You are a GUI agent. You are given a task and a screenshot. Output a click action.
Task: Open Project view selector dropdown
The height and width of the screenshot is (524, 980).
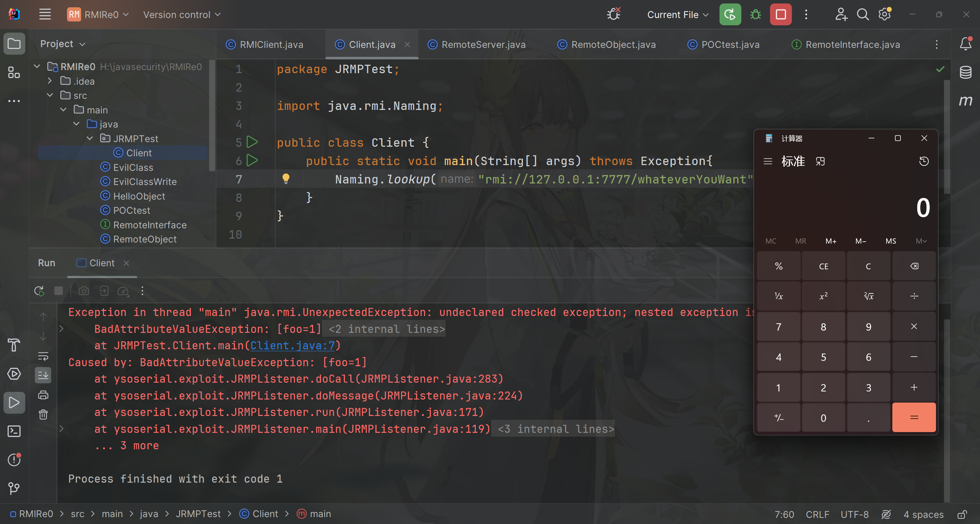point(63,44)
